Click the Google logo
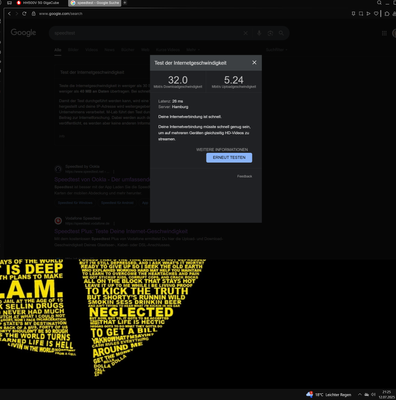 pos(23,32)
